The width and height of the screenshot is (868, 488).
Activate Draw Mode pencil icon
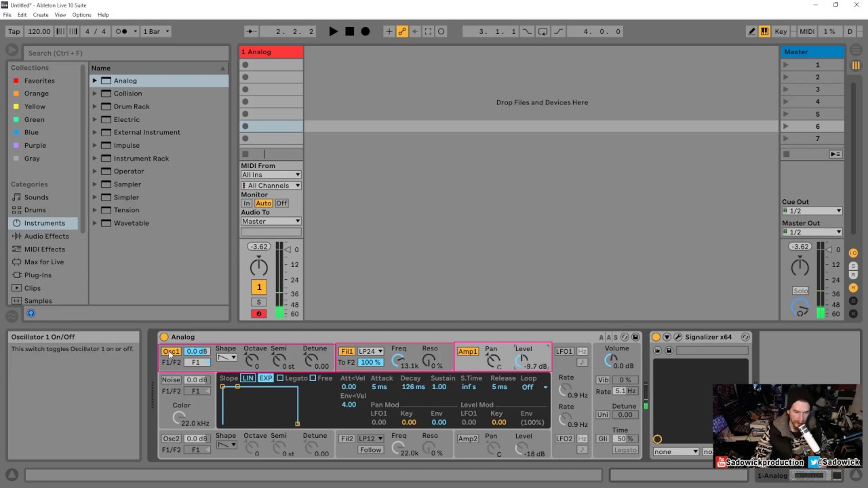point(751,31)
